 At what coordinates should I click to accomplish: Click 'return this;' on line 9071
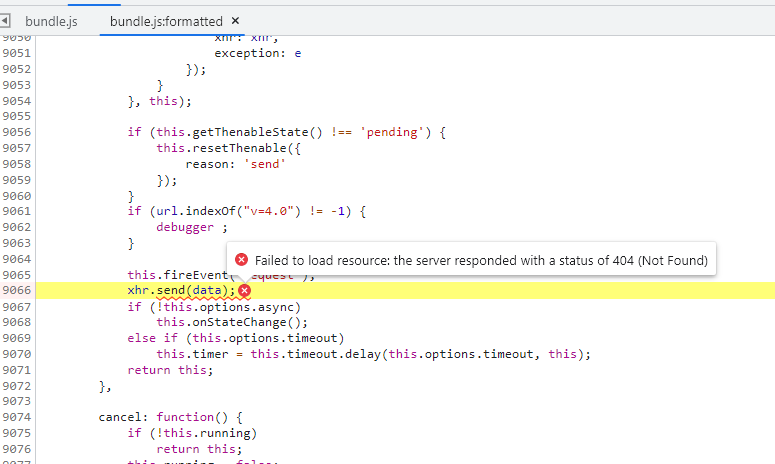170,370
